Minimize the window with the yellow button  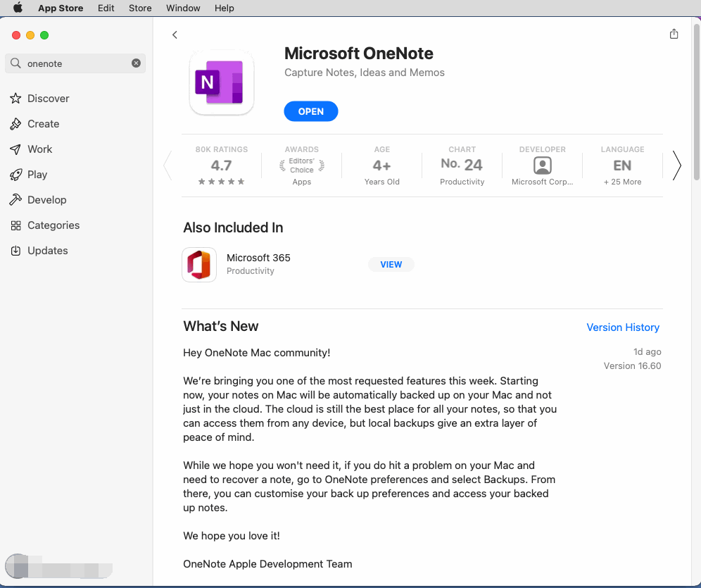30,35
